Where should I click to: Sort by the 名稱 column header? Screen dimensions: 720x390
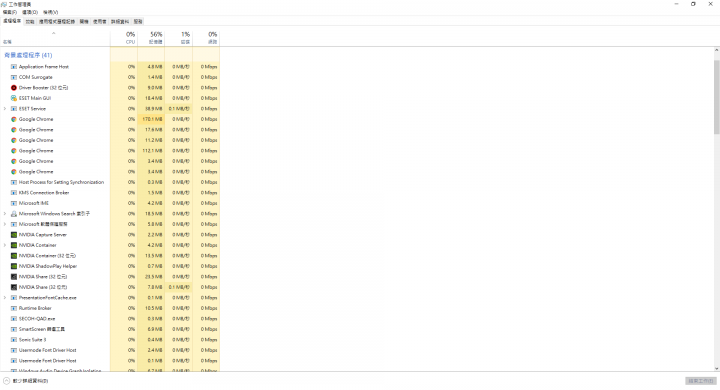tap(55, 38)
